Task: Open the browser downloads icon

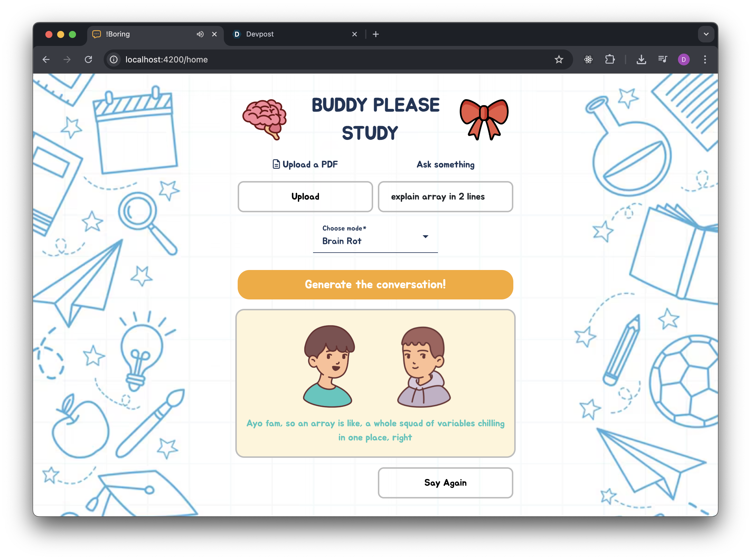Action: [x=641, y=60]
